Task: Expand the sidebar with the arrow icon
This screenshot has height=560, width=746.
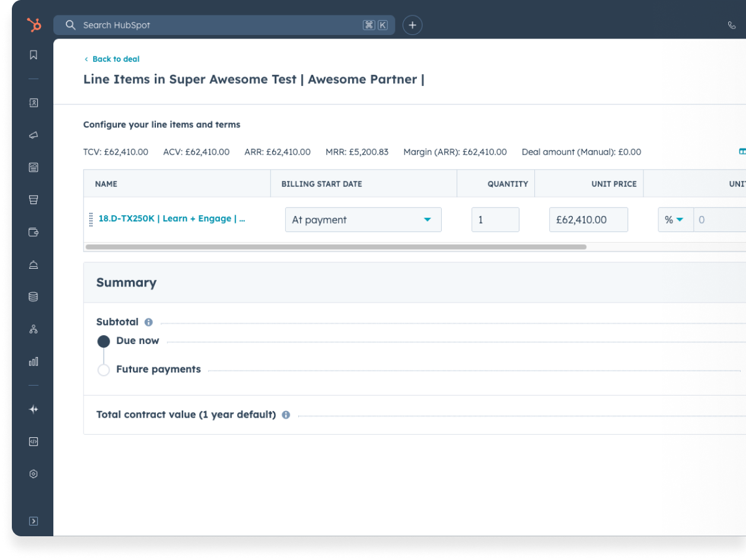Action: [x=34, y=521]
